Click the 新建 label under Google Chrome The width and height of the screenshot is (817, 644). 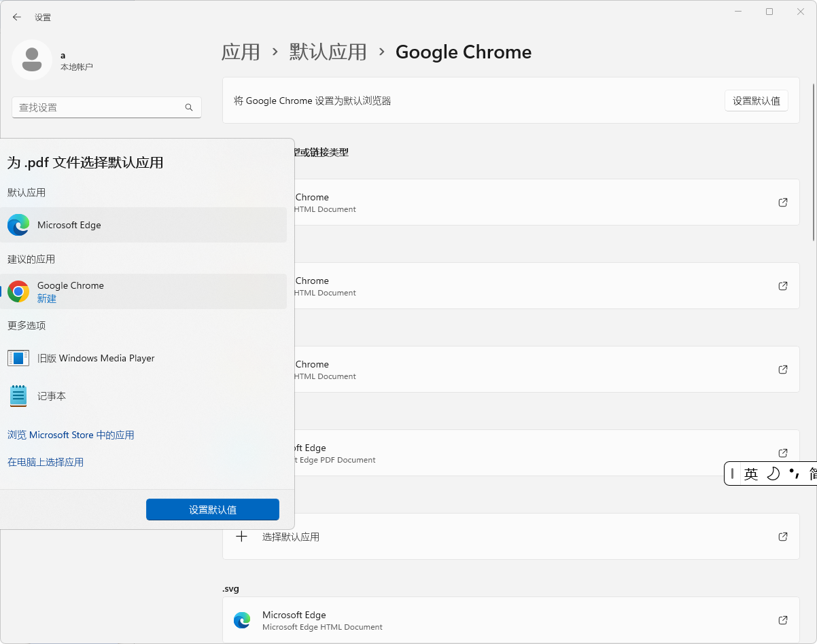coord(47,298)
